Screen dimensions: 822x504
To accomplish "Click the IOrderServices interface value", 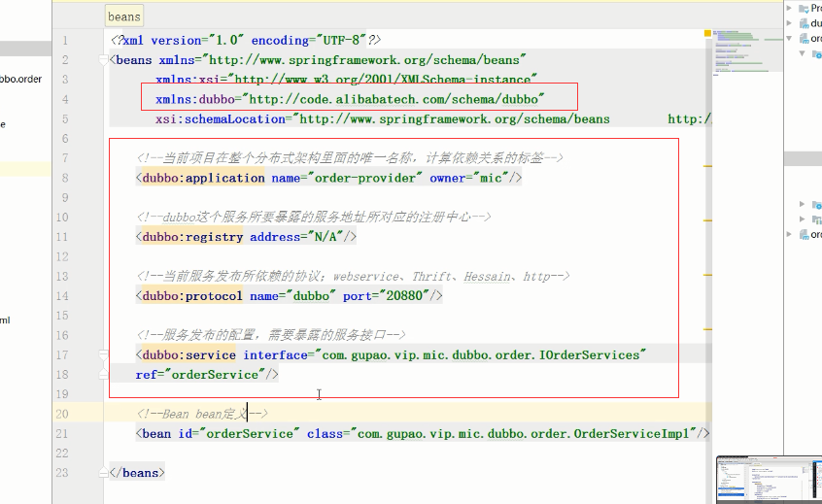I will [481, 355].
